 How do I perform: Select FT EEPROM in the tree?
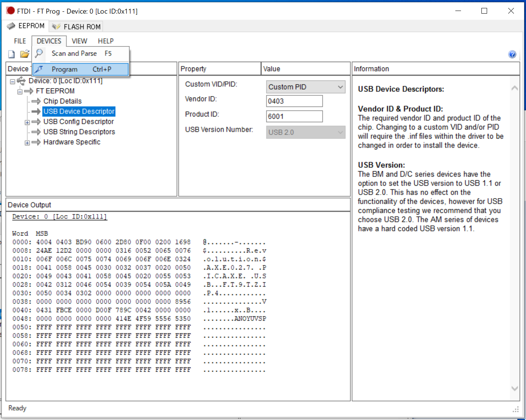point(55,91)
